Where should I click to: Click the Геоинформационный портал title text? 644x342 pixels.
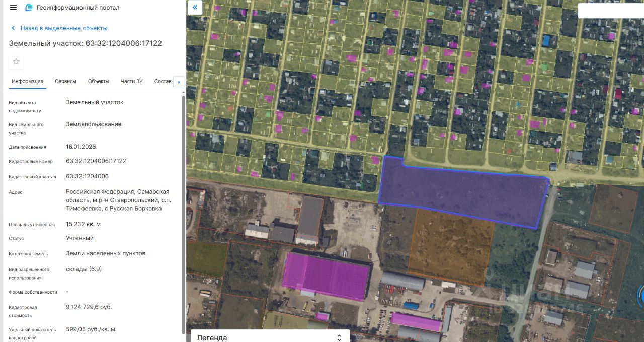pos(78,8)
